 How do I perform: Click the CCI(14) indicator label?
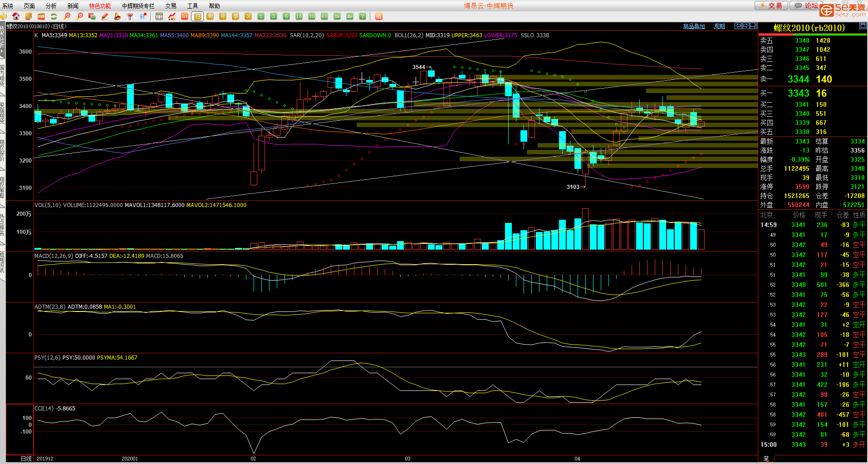pyautogui.click(x=44, y=409)
